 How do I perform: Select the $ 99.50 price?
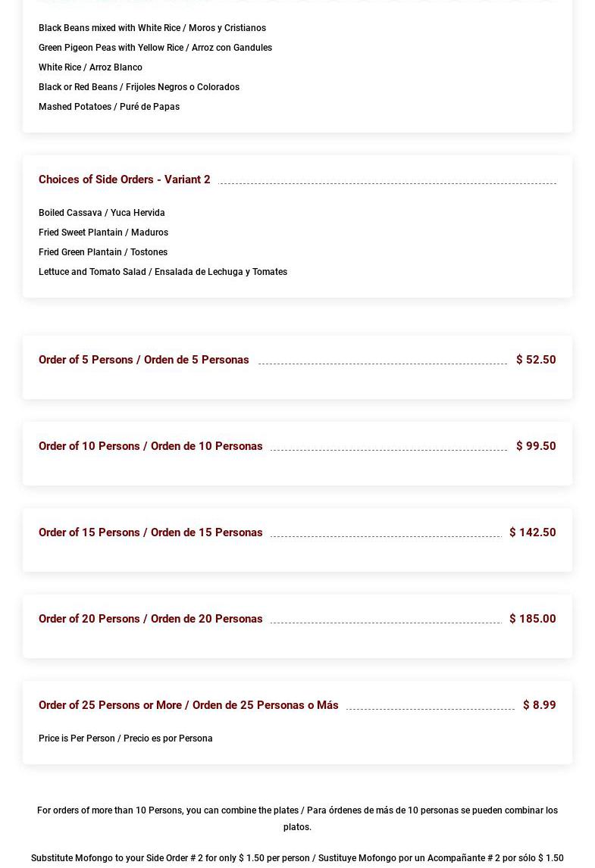535,446
